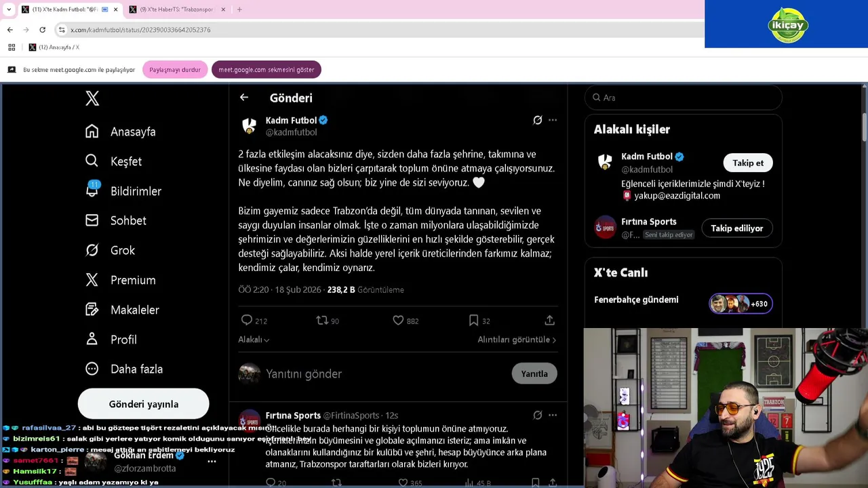
Task: Click Yanıtla button
Action: point(534,373)
